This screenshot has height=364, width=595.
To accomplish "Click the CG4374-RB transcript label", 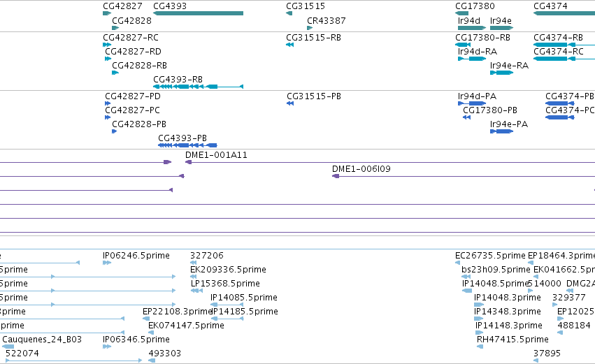I will tap(558, 38).
